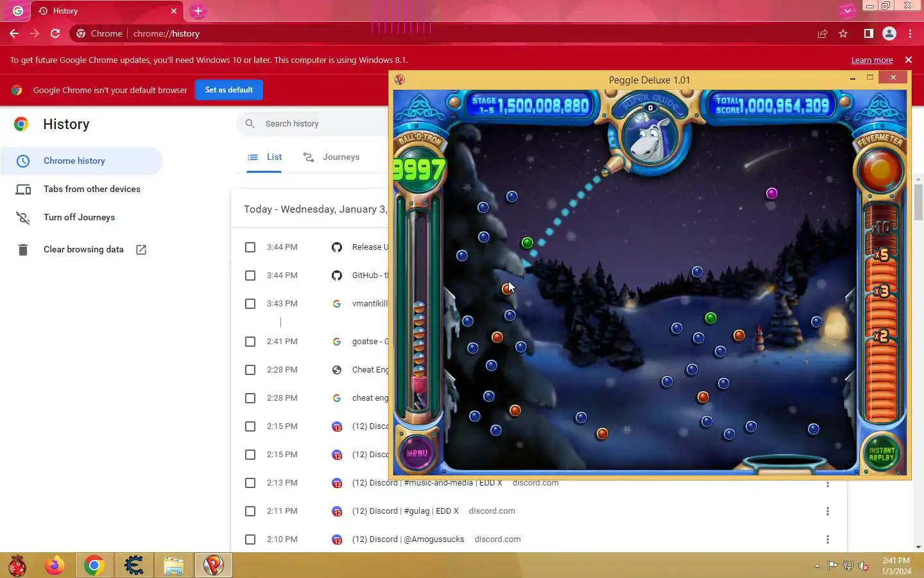The width and height of the screenshot is (924, 578).
Task: Open the File Explorer taskbar icon
Action: click(x=173, y=566)
